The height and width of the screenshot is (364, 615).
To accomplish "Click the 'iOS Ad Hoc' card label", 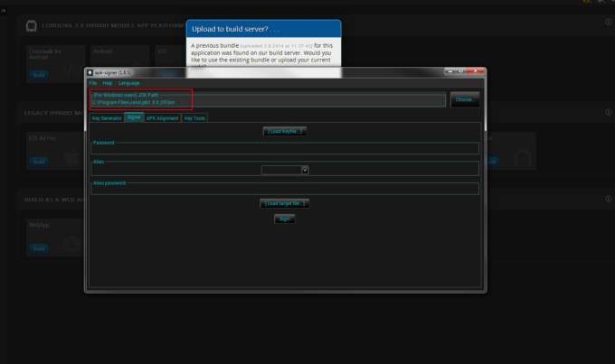I will pyautogui.click(x=43, y=138).
